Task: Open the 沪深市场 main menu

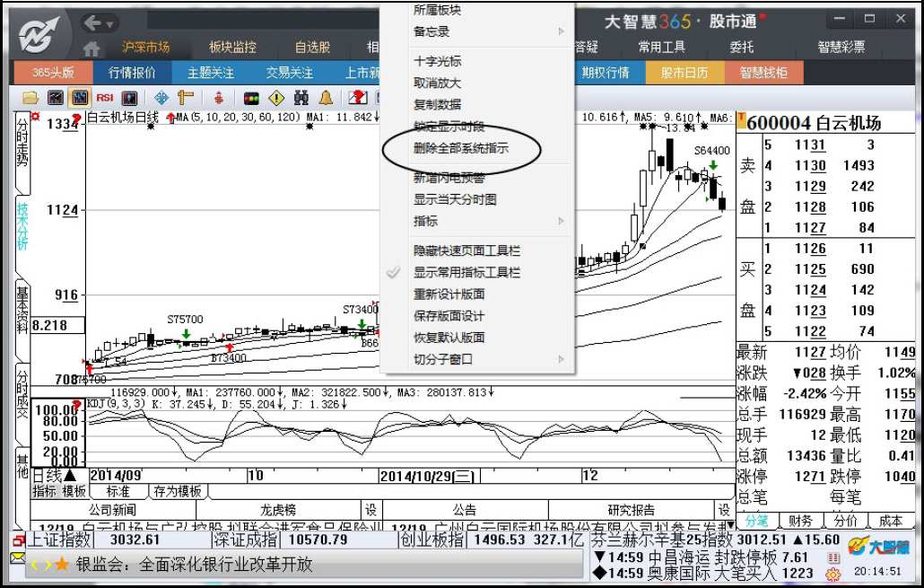Action: 145,48
